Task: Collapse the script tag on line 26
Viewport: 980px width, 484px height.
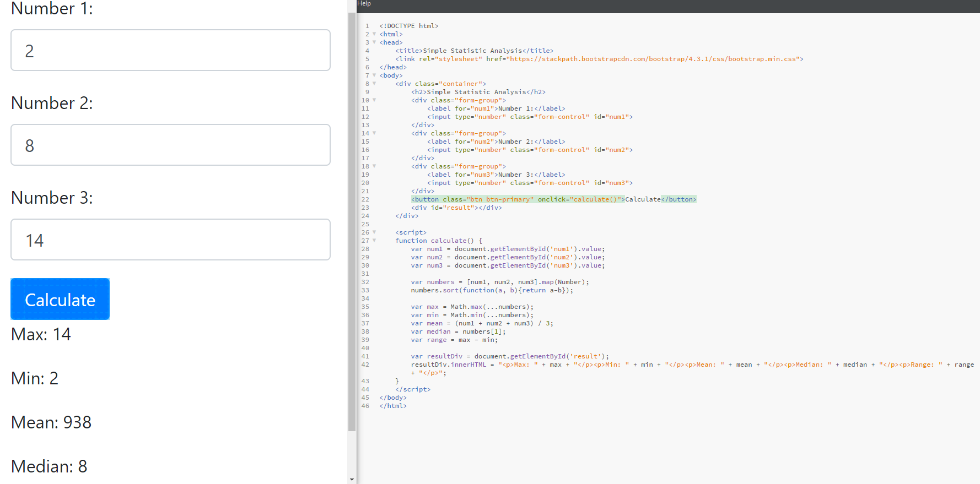Action: (x=374, y=232)
